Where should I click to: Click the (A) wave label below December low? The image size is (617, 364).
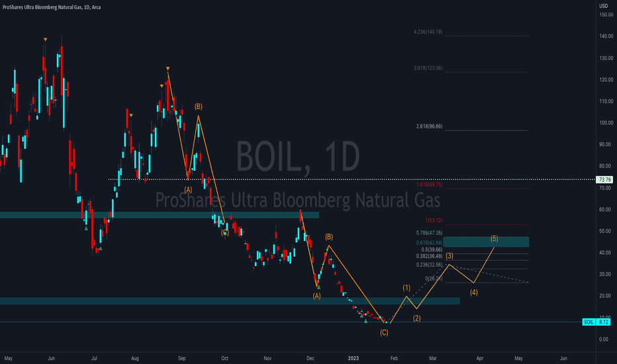click(x=316, y=296)
